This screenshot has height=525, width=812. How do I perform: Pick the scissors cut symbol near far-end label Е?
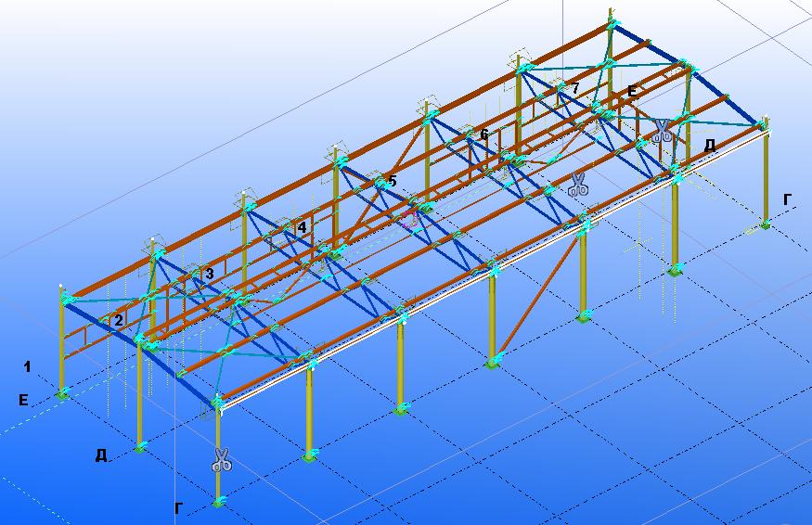coord(661,131)
